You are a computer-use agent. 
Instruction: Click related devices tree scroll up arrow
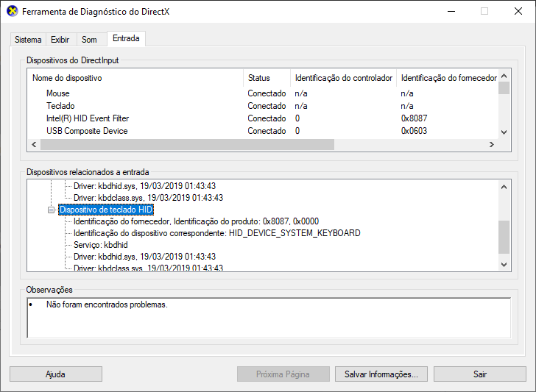[x=504, y=187]
